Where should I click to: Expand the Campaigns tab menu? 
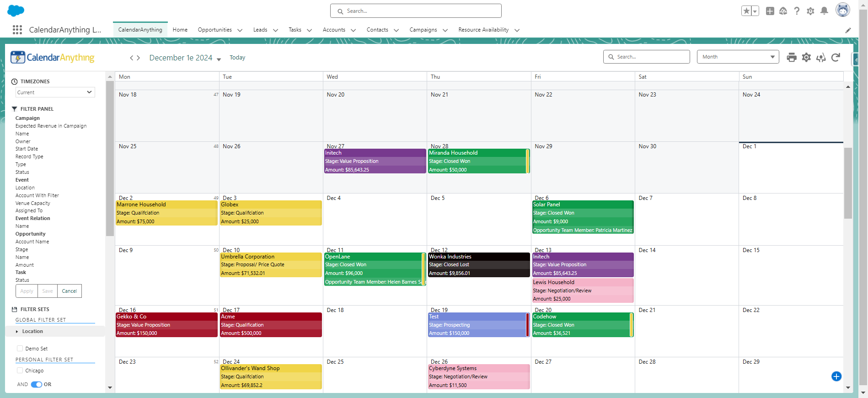point(445,30)
